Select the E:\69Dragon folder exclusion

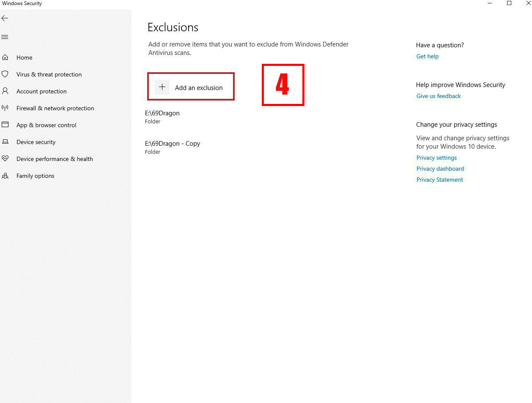pyautogui.click(x=162, y=117)
